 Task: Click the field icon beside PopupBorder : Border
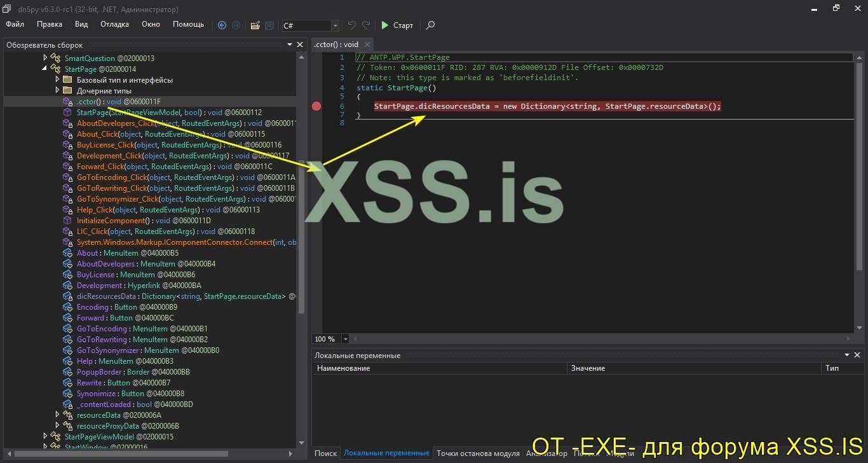67,372
